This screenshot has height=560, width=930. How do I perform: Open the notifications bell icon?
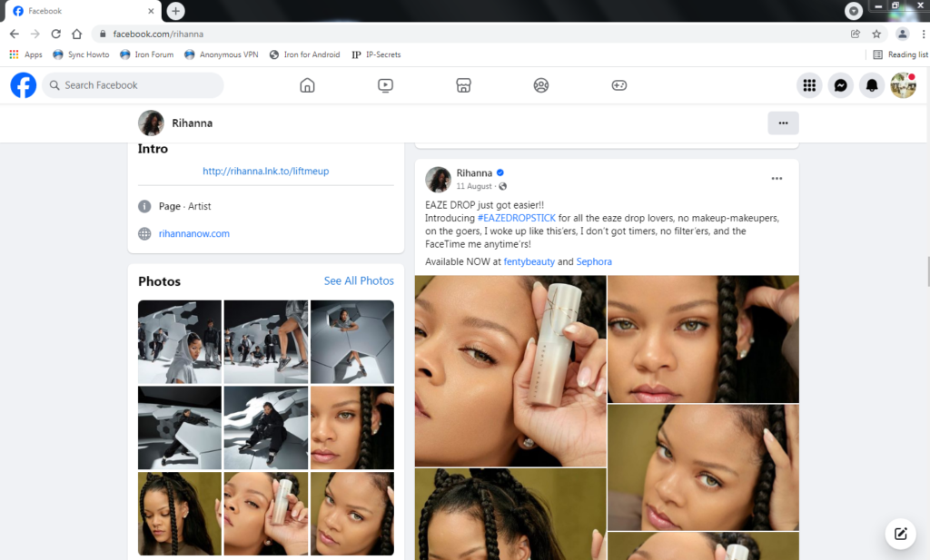pyautogui.click(x=872, y=85)
